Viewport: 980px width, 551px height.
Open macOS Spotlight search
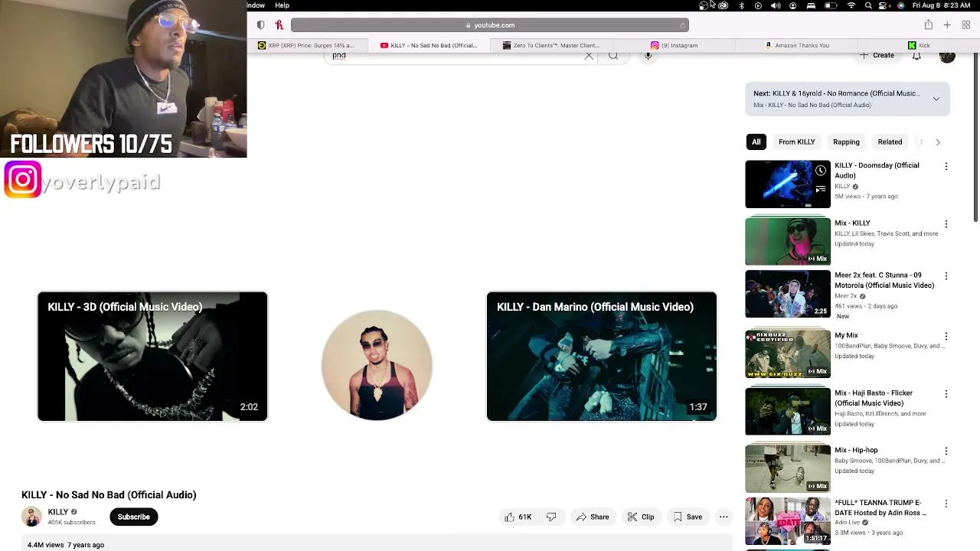(868, 6)
